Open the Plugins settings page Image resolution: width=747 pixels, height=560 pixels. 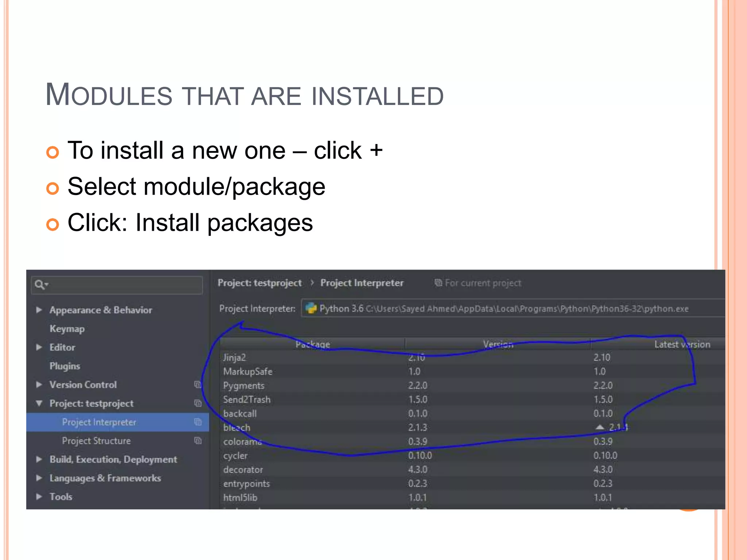point(65,366)
